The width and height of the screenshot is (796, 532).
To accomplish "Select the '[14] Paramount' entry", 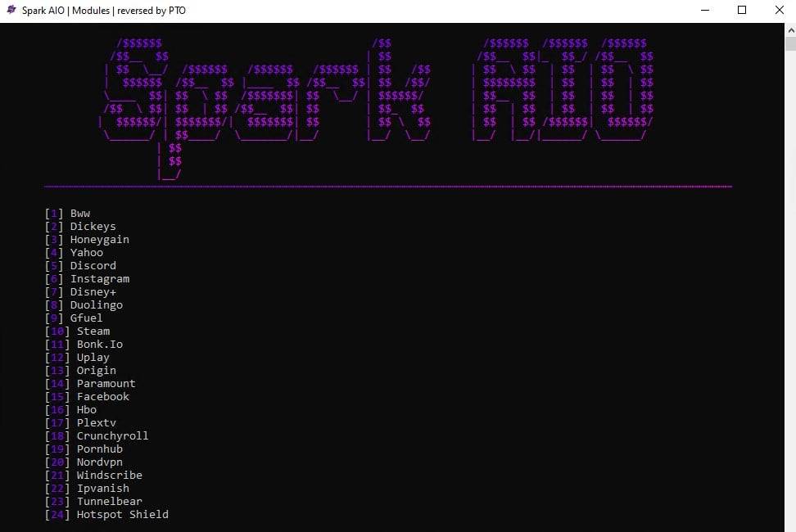I will click(x=90, y=383).
